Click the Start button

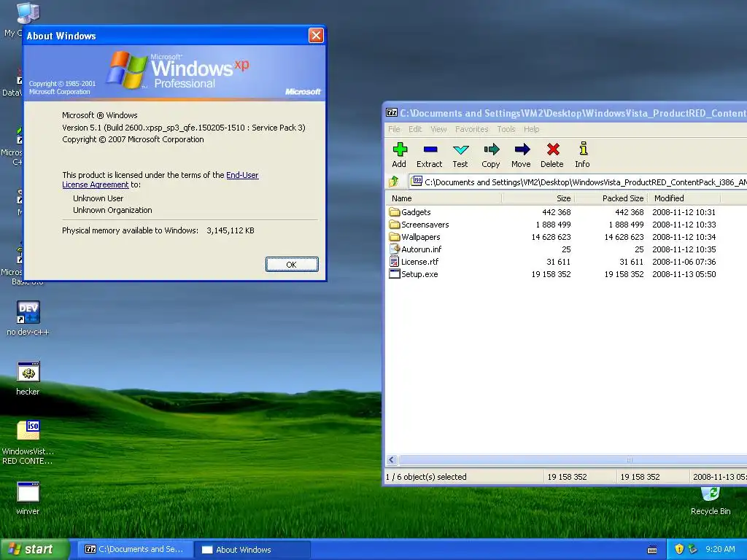click(x=34, y=549)
